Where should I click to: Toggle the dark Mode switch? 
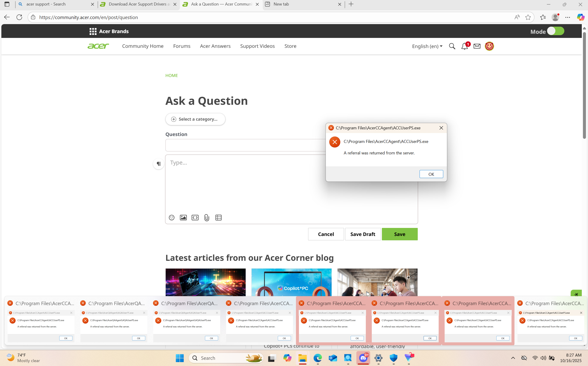[x=555, y=31]
